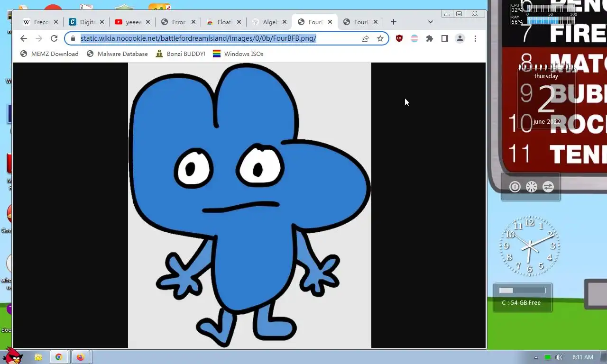
Task: Open the Malware Database bookmark
Action: click(117, 54)
